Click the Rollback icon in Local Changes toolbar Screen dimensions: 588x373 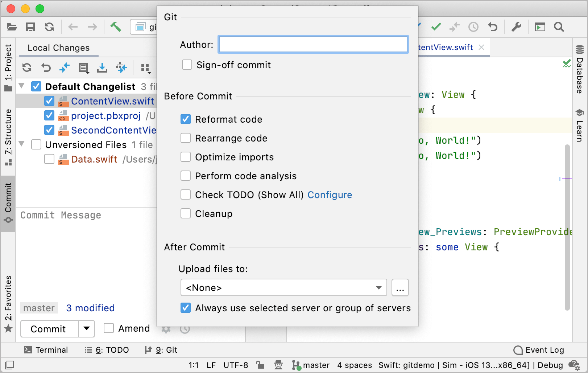46,67
